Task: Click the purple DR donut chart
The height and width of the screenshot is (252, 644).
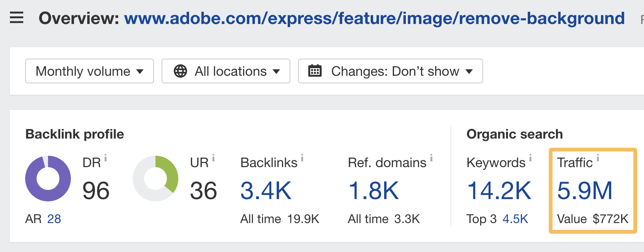Action: (48, 178)
